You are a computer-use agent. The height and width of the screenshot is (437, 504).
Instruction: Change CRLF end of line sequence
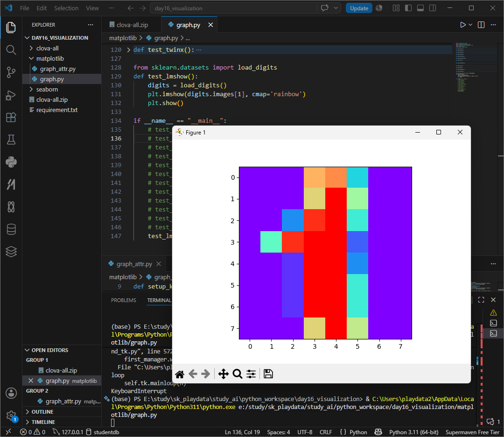click(x=326, y=432)
